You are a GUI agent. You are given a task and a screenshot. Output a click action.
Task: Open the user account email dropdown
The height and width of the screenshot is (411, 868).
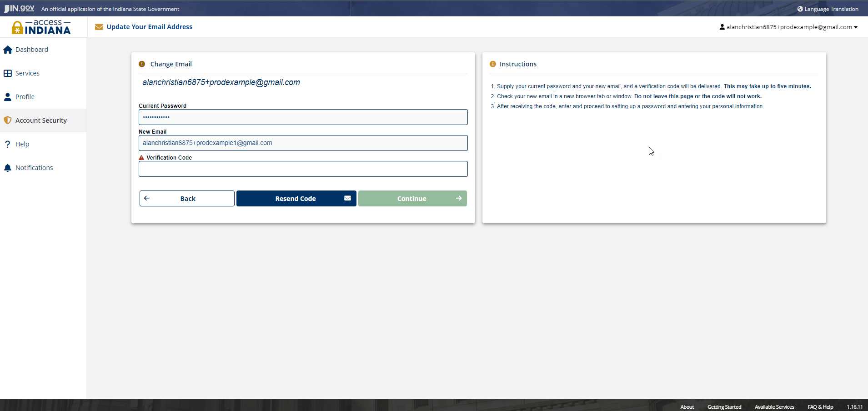[788, 27]
